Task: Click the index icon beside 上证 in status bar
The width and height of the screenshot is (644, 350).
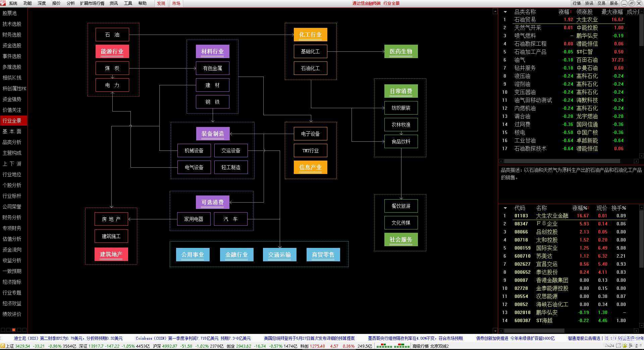Action: [x=3, y=346]
